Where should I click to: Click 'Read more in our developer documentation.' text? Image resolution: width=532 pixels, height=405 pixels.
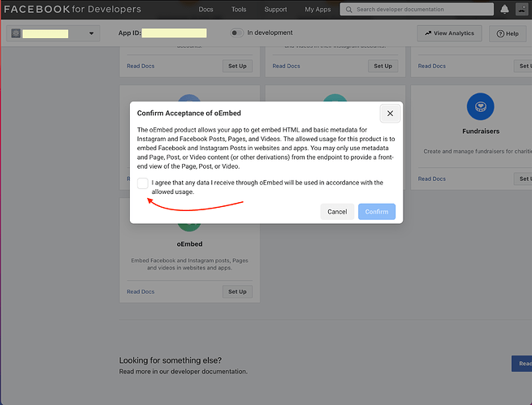[184, 372]
